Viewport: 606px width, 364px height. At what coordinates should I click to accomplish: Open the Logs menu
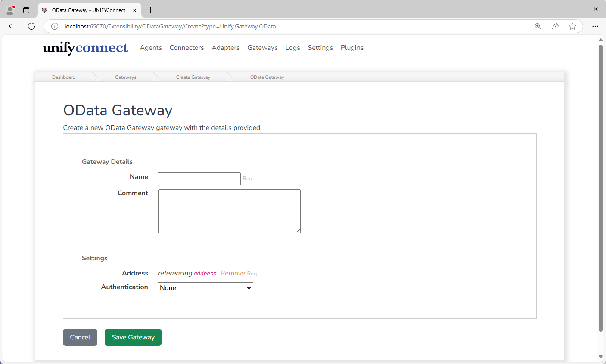tap(292, 48)
